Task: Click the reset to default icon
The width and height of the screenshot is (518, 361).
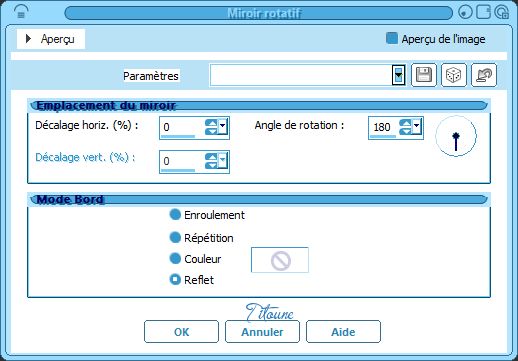Action: (484, 75)
